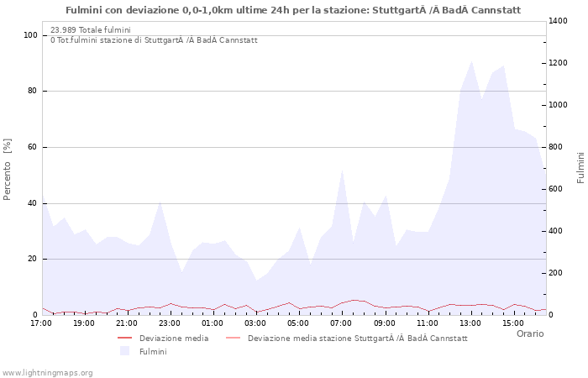Select the 13:00 time tick label
Screen dimensions: 588x378
click(x=470, y=323)
